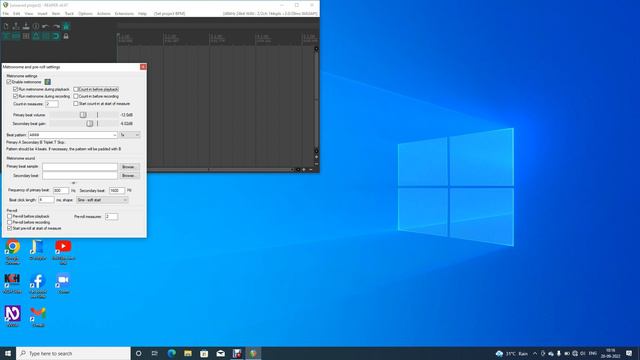Viewport: 640px width, 360px height.
Task: Click the Open project toolbar icon
Action: coord(16,26)
